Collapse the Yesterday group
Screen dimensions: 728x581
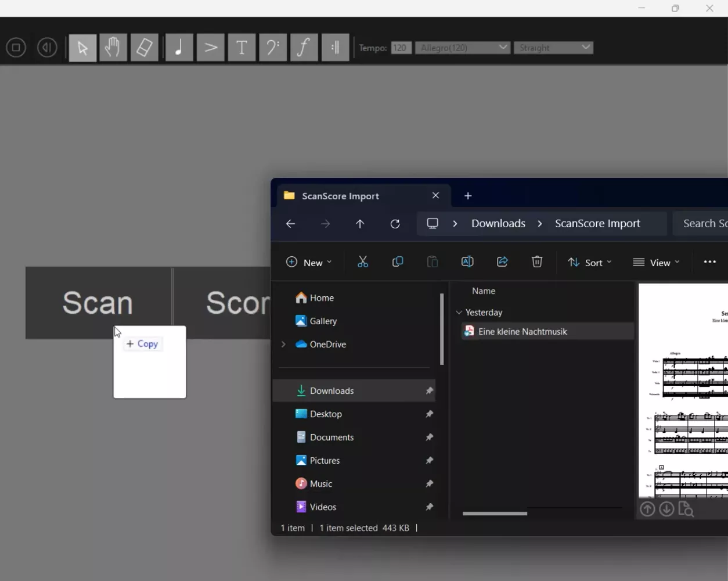(459, 313)
